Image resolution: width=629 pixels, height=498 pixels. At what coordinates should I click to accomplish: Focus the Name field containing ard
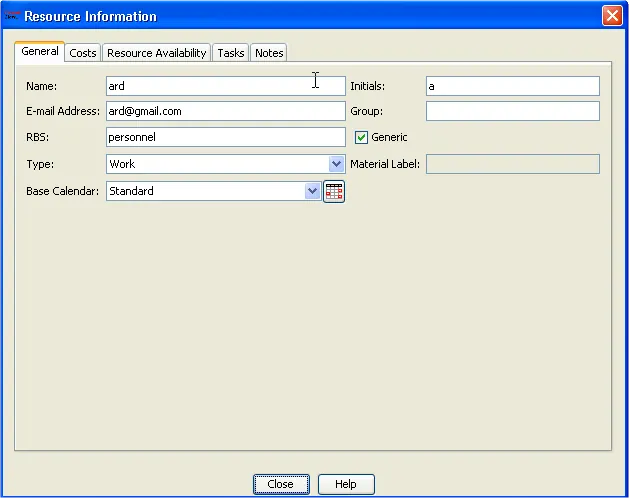[x=225, y=86]
